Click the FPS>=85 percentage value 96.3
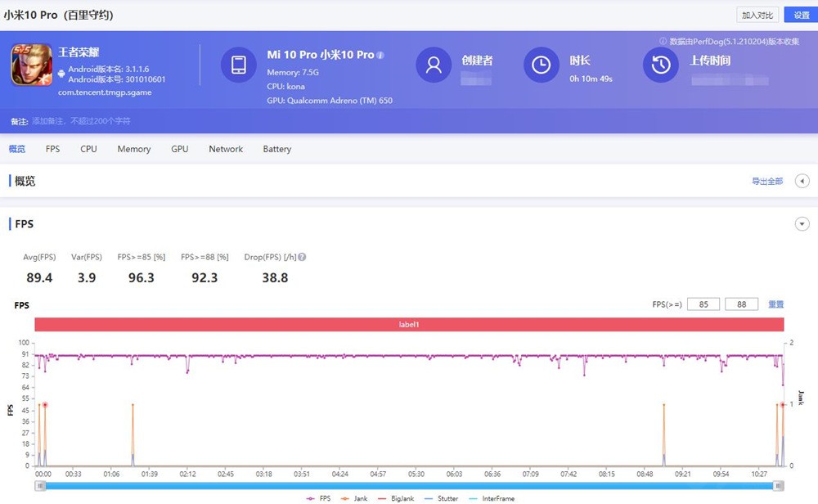This screenshot has width=818, height=504. point(142,277)
